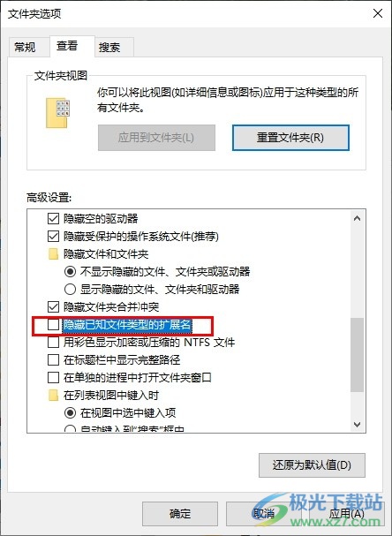
Task: Select 显示隐藏的文件、文件夹和驱动器 radio button
Action: [70, 290]
